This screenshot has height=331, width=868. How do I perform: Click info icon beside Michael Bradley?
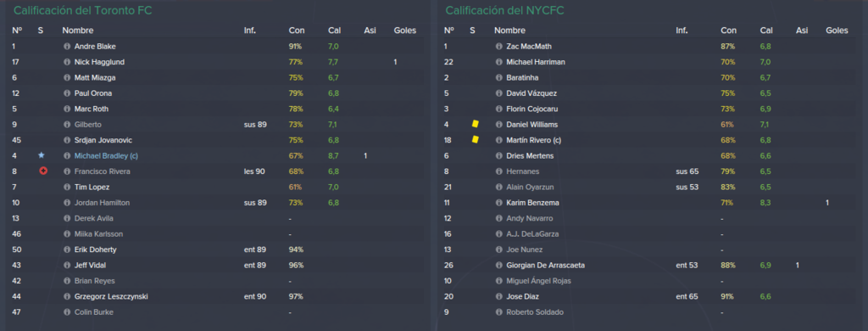66,156
